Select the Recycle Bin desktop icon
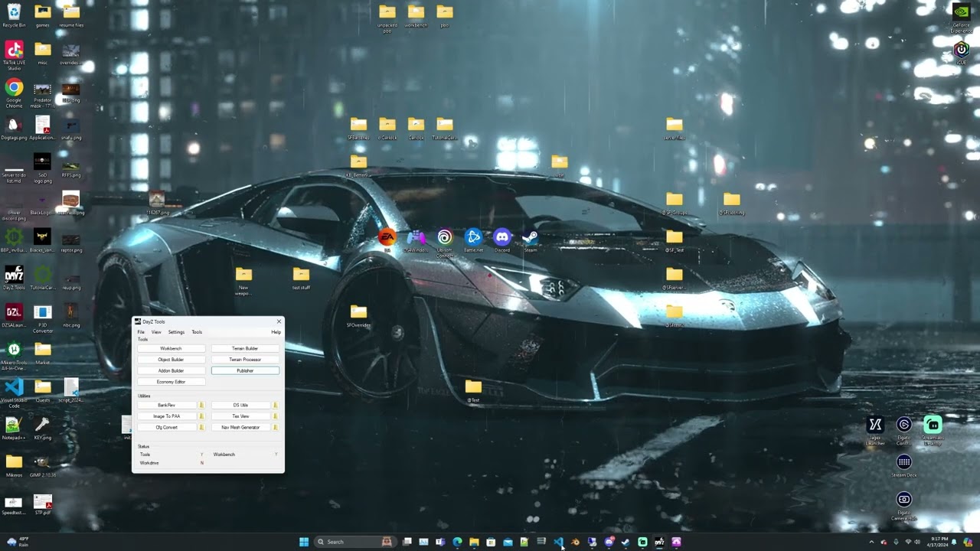This screenshot has width=980, height=551. coord(14,15)
